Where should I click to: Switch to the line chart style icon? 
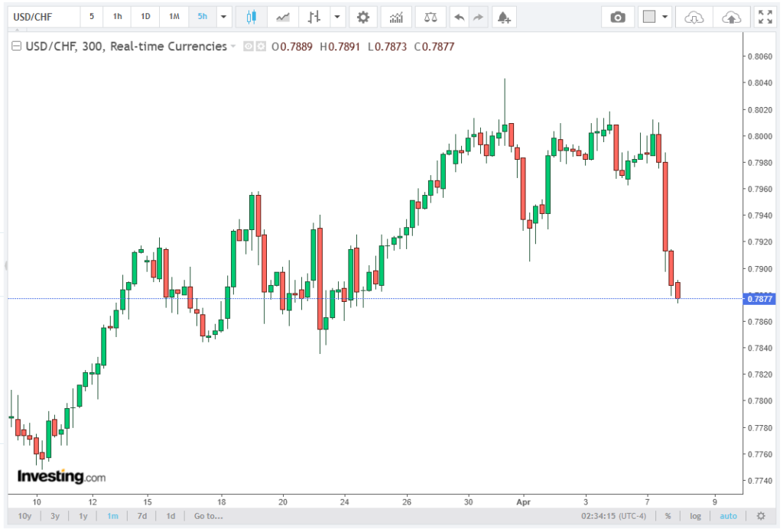(x=283, y=17)
